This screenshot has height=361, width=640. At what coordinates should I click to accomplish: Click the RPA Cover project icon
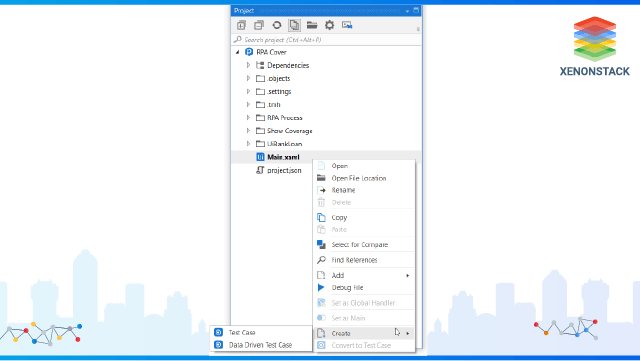pyautogui.click(x=249, y=52)
